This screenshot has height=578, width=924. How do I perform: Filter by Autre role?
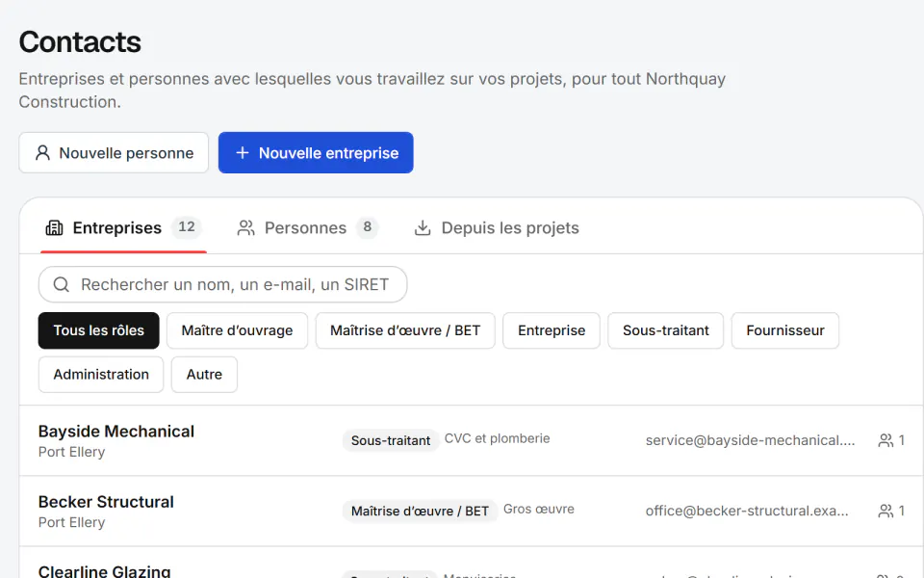(x=204, y=375)
